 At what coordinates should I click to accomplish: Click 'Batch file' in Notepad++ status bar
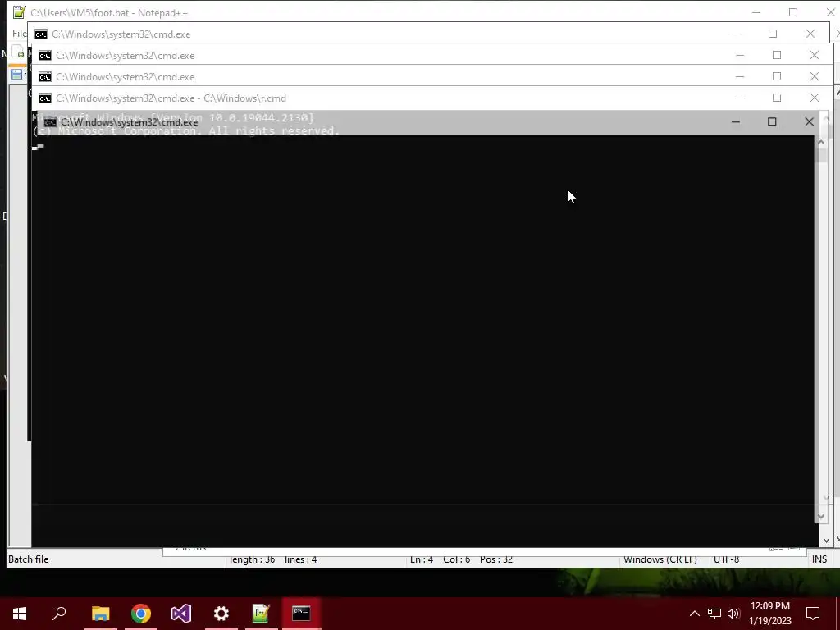point(29,559)
